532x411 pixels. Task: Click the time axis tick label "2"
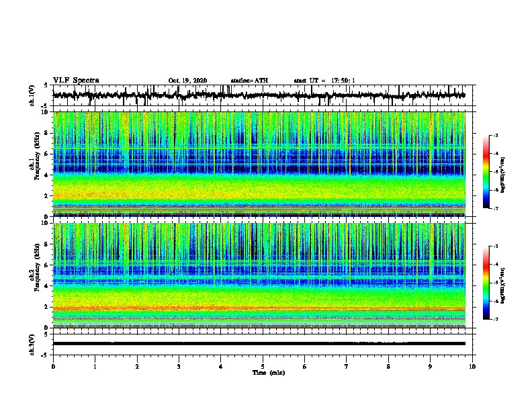click(137, 367)
